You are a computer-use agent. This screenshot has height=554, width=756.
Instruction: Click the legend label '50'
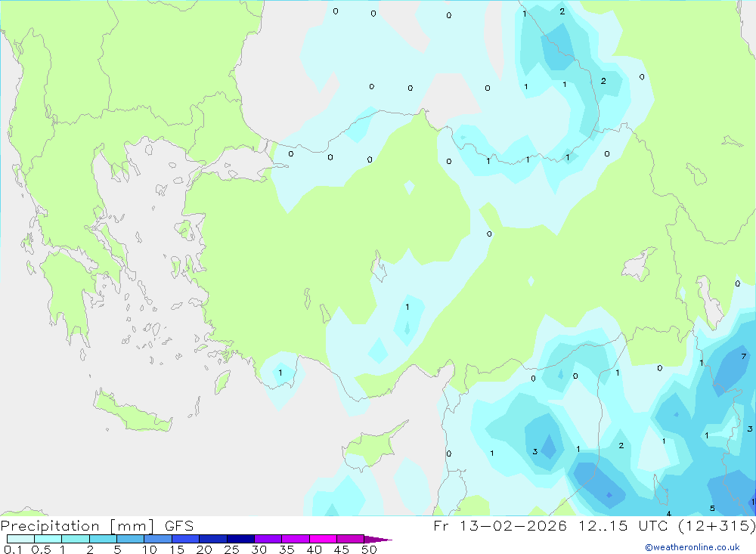(369, 549)
